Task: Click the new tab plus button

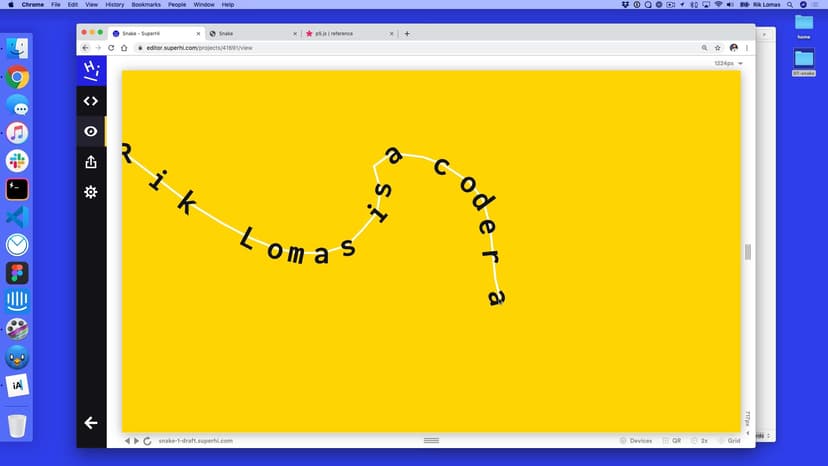Action: tap(407, 33)
